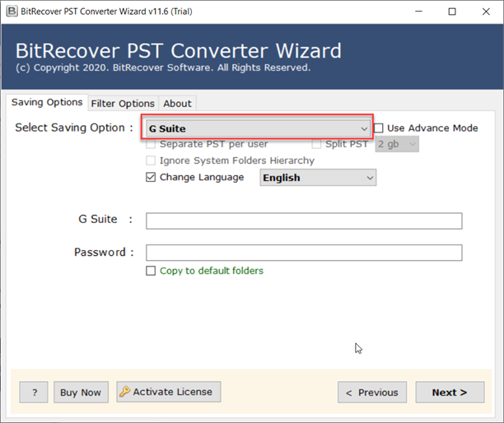Click the copyright 2020 BitRecover Software text

[163, 67]
